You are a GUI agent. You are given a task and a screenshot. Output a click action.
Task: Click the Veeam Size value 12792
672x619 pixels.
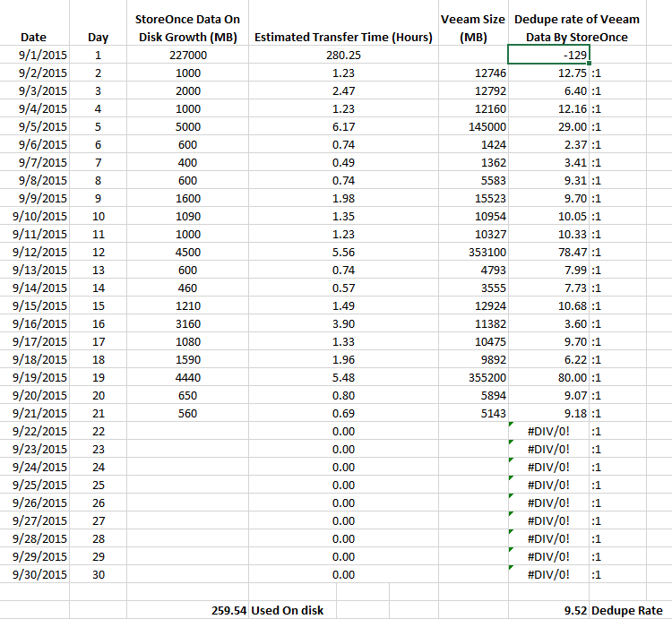click(x=473, y=90)
